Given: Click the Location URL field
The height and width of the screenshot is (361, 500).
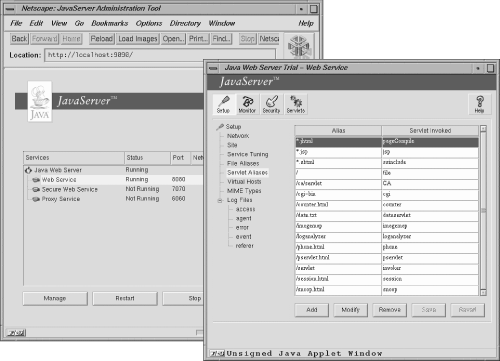Looking at the screenshot, I should point(160,55).
